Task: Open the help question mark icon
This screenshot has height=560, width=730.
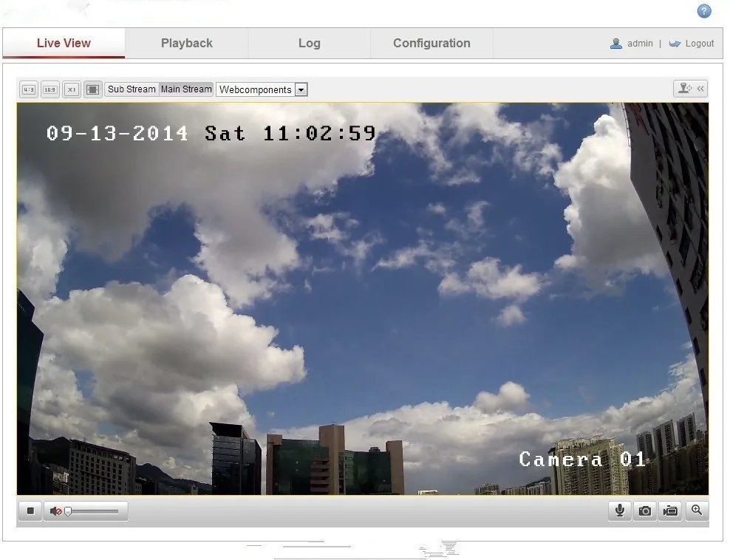Action: pos(704,11)
